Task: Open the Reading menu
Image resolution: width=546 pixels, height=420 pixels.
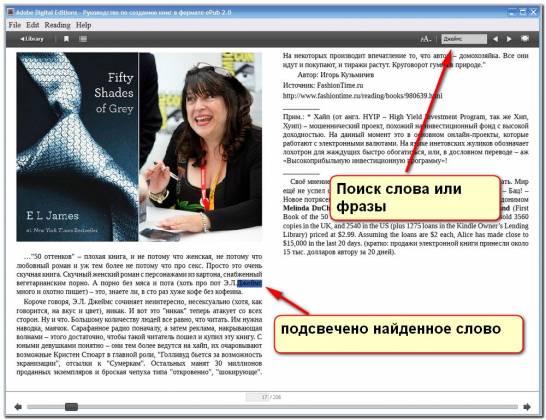Action: pos(57,25)
